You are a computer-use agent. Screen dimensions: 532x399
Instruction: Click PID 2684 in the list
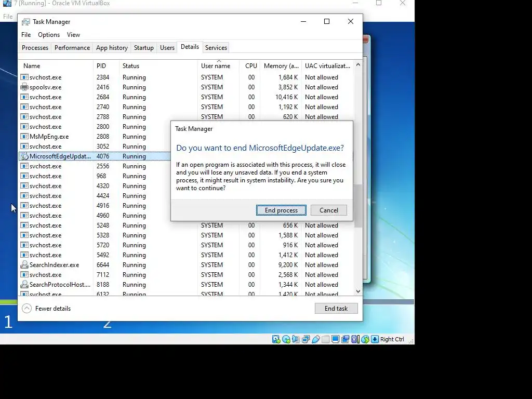[103, 97]
